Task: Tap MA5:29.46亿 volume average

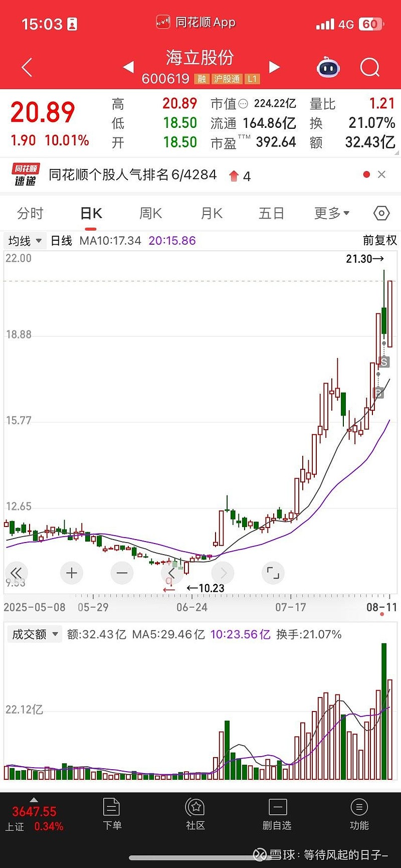Action: click(168, 634)
